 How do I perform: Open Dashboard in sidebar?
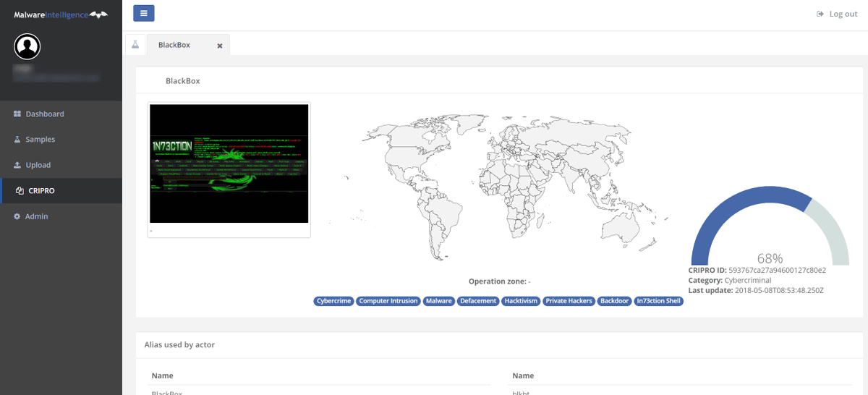pyautogui.click(x=61, y=114)
